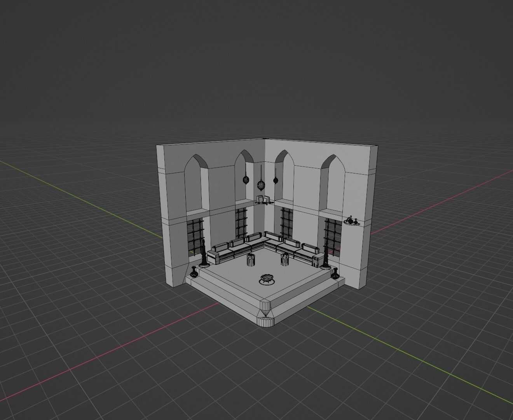Select the far-right barred window grille

(x=333, y=238)
